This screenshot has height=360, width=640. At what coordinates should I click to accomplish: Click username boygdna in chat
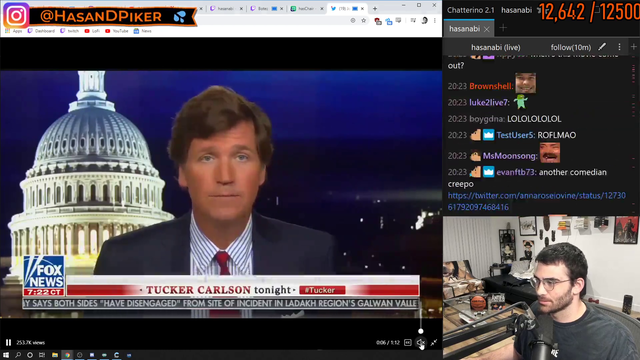[487, 119]
